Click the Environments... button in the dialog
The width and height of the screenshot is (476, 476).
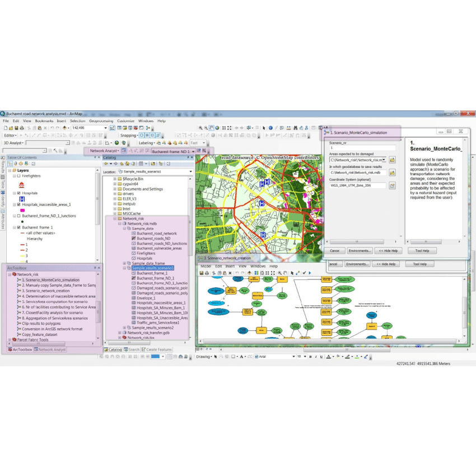(360, 251)
